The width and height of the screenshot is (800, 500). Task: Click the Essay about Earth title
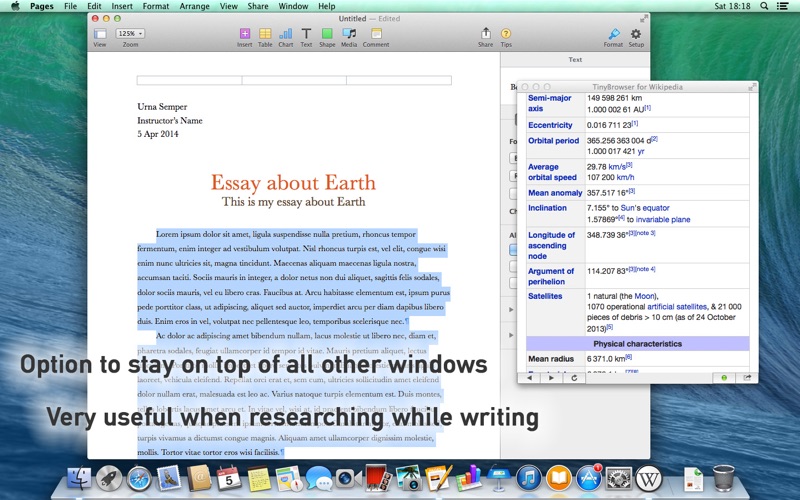click(x=293, y=182)
